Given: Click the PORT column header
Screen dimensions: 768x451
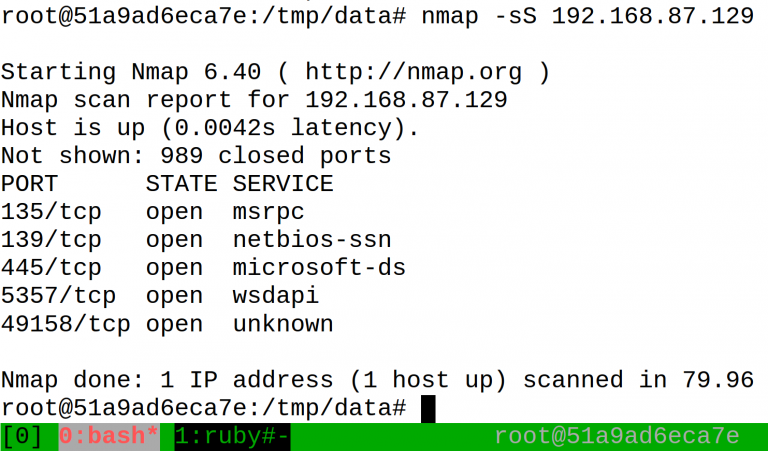Looking at the screenshot, I should coord(29,184).
